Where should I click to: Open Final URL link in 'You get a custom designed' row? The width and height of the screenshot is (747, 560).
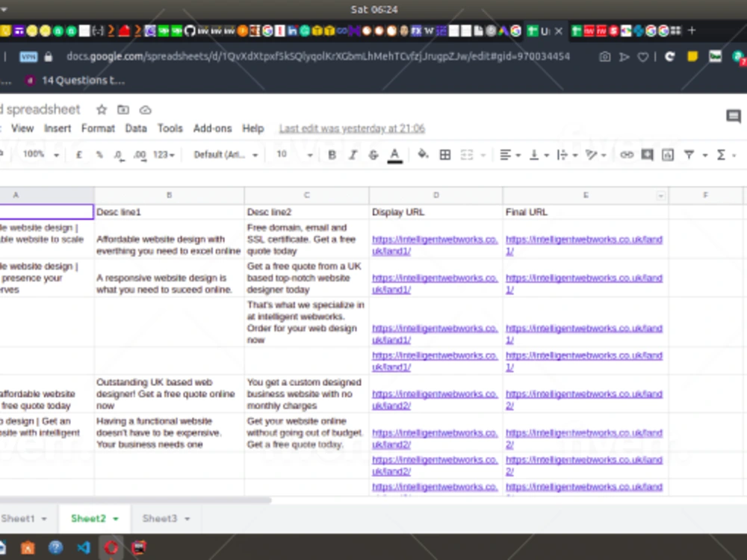pos(583,399)
